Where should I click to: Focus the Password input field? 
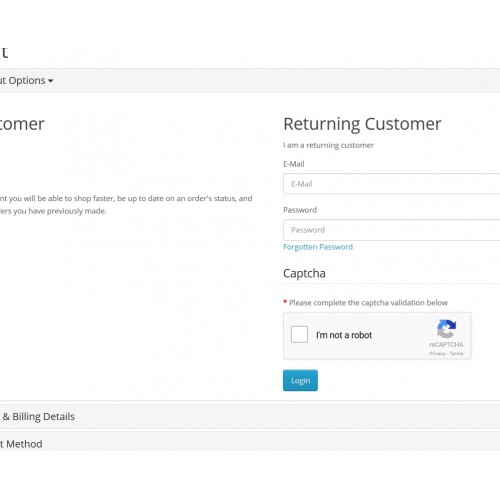tap(392, 230)
